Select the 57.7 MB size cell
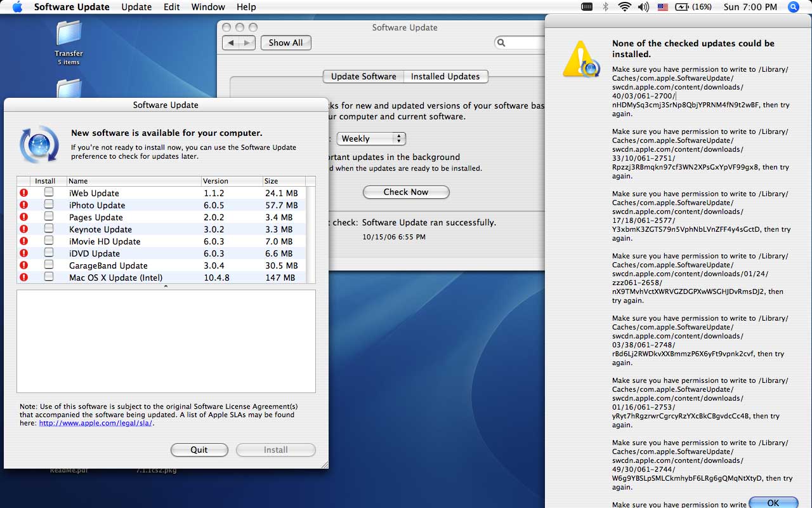This screenshot has height=508, width=812. [281, 205]
